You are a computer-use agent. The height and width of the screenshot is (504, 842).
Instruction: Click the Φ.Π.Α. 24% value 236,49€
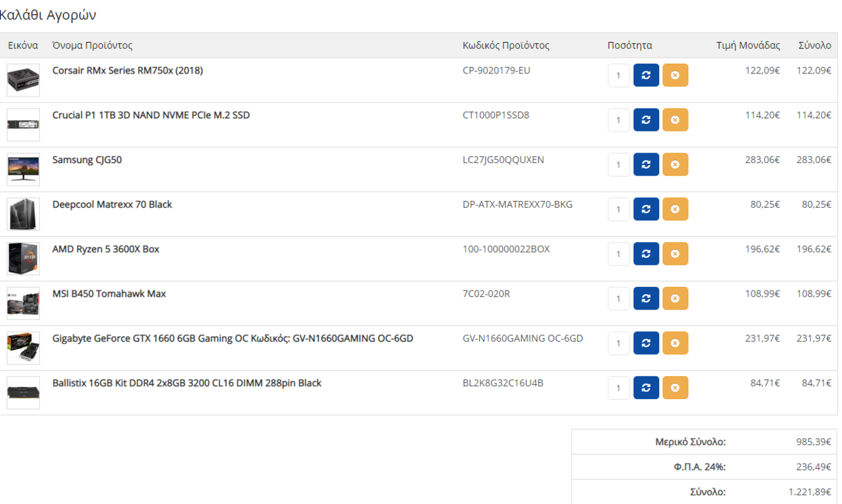(814, 467)
